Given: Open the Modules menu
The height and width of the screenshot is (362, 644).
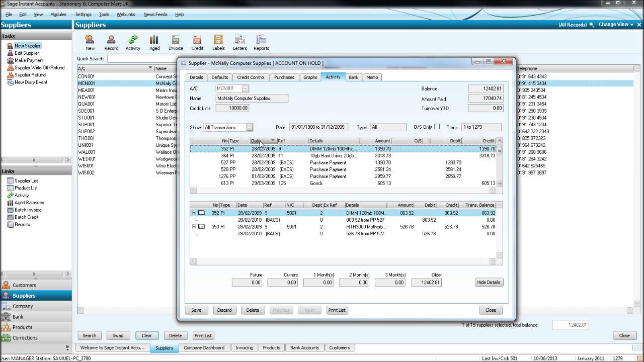Looking at the screenshot, I should 58,15.
